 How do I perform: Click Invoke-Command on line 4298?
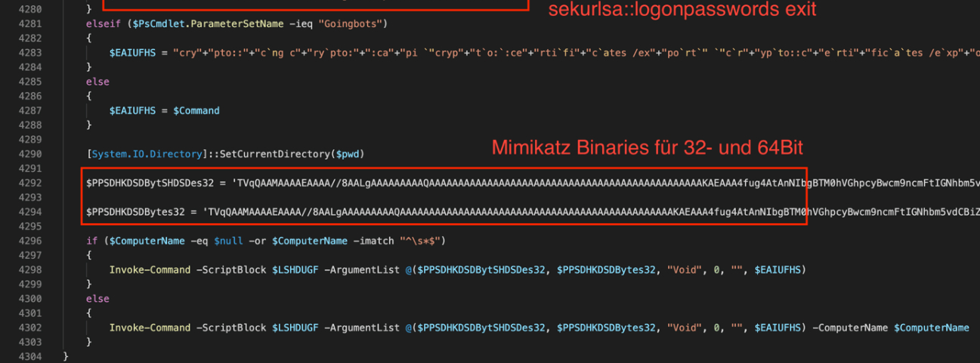pos(150,270)
